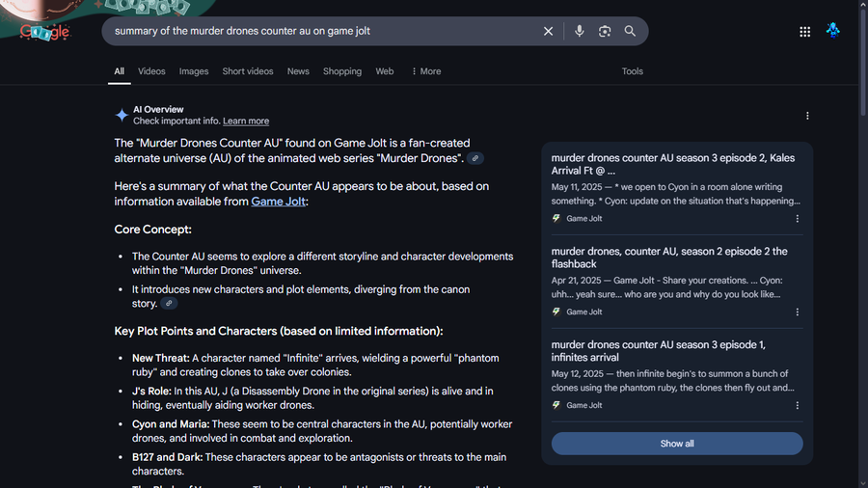
Task: Open Google Lens image search icon
Action: click(605, 31)
